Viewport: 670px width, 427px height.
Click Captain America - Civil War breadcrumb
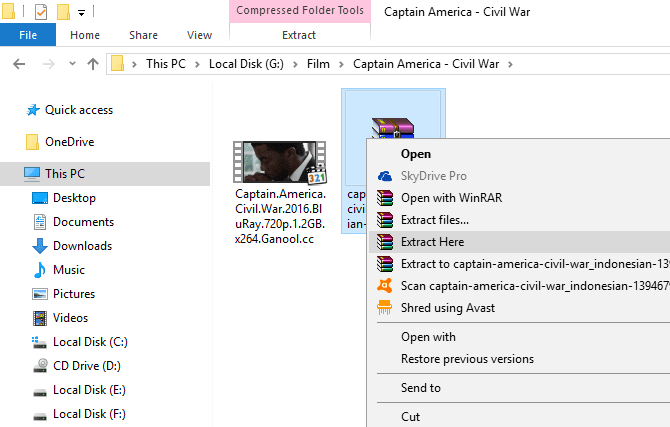pyautogui.click(x=426, y=64)
